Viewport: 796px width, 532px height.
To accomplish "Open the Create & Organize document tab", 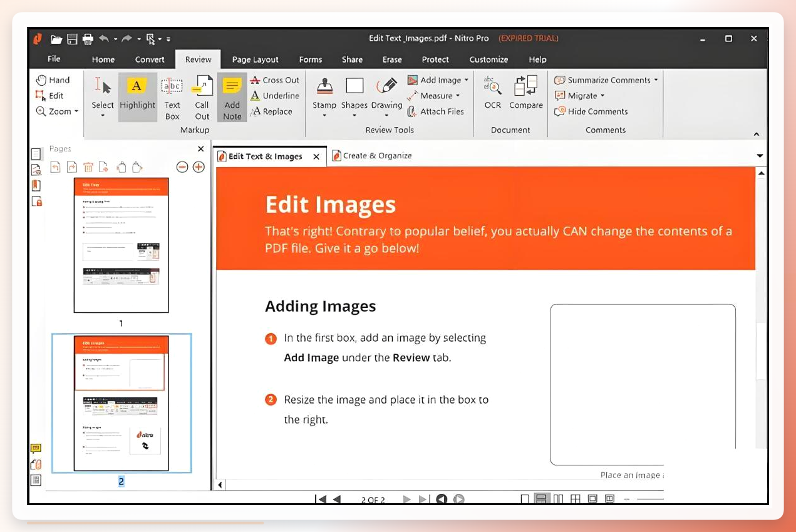I will (371, 156).
